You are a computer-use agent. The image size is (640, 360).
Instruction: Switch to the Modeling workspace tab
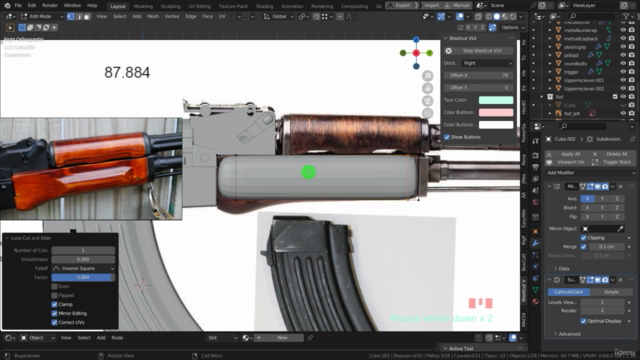pos(143,6)
